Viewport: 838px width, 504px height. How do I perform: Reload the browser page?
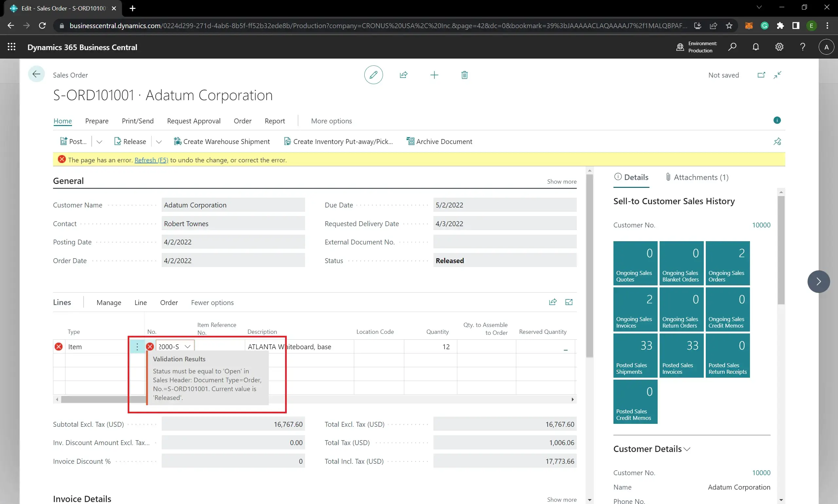pos(42,26)
